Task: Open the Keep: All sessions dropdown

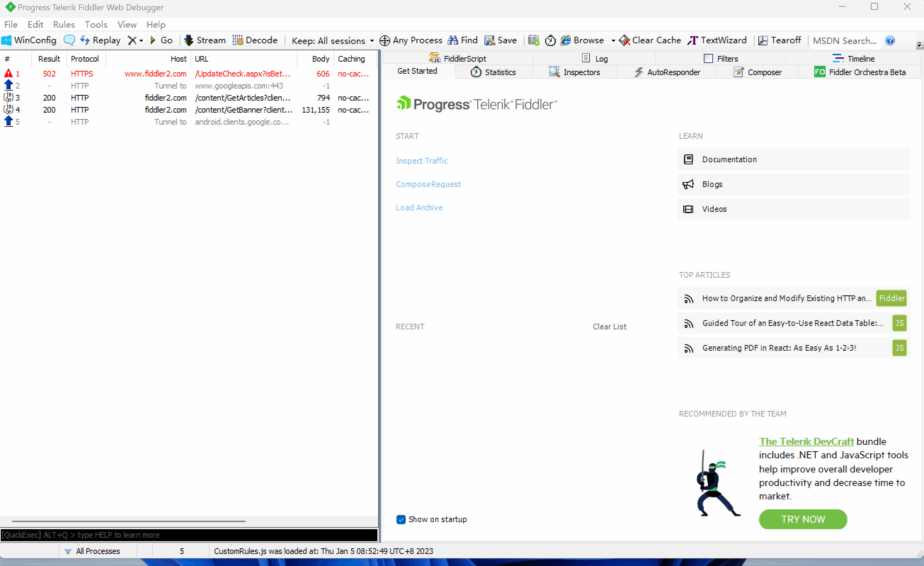Action: [333, 40]
